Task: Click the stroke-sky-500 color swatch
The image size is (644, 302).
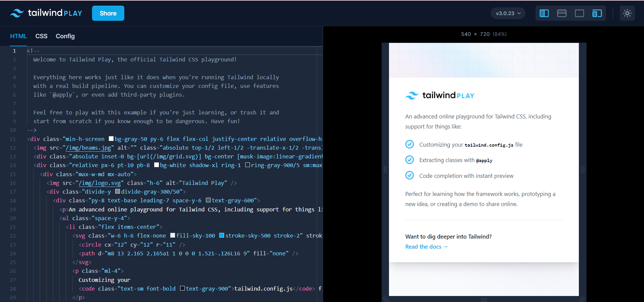Action: (222, 236)
